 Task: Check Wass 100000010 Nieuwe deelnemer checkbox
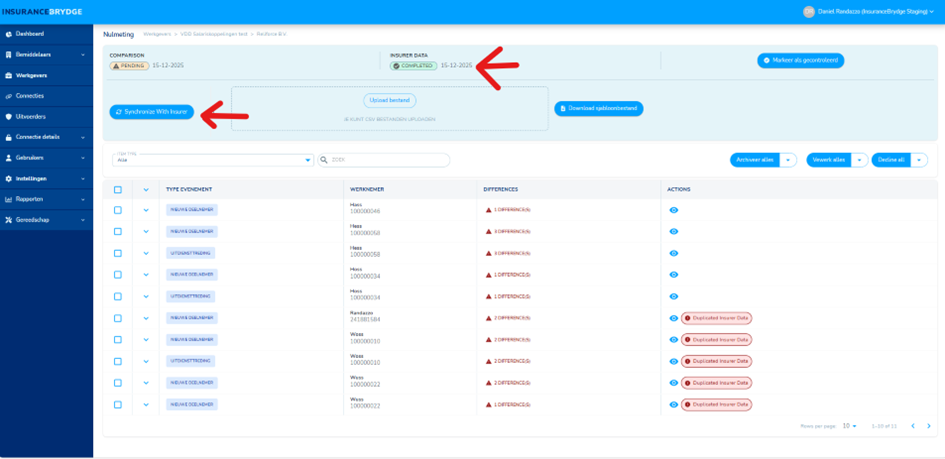click(118, 340)
